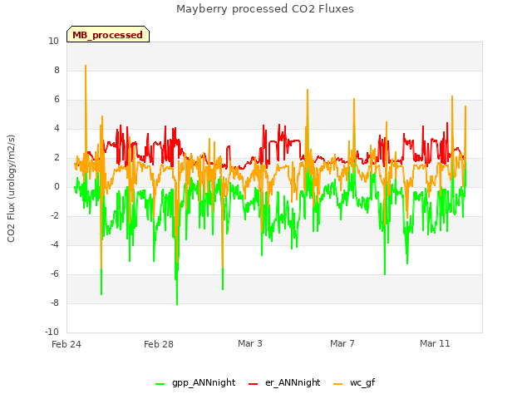Click the Feb 28 x-axis label
Viewport: 532px width, 399px height.
click(x=159, y=344)
